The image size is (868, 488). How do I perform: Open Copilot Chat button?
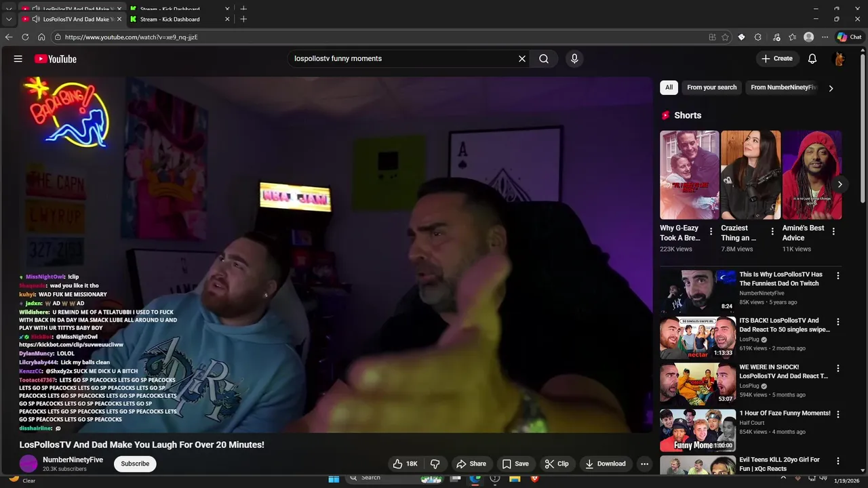[850, 37]
